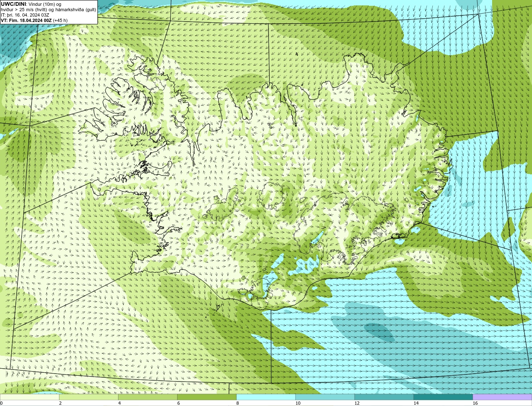The height and width of the screenshot is (406, 532).
Task: Click the '16' scale label
Action: click(x=475, y=403)
